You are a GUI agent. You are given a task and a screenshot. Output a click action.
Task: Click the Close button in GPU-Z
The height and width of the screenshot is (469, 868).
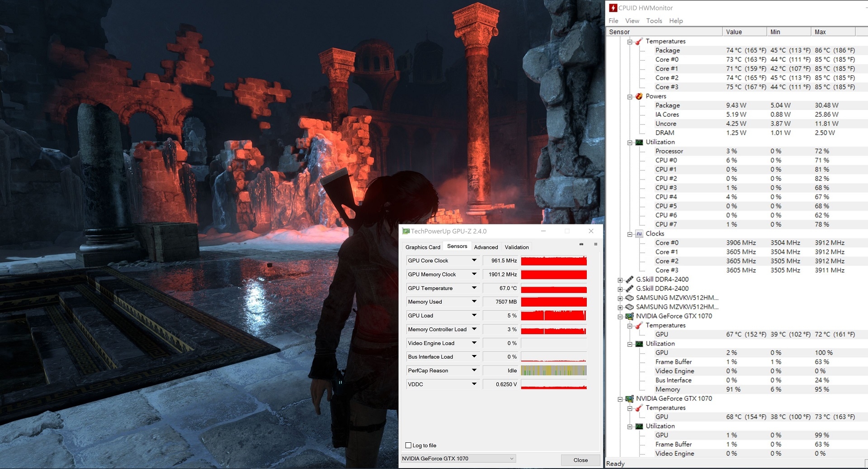pos(580,460)
